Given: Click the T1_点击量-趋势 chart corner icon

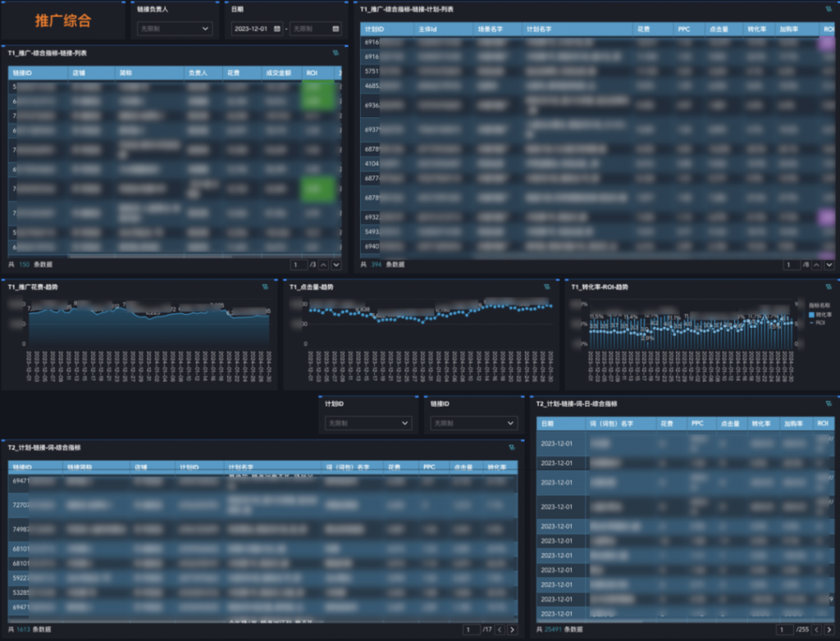Looking at the screenshot, I should tap(547, 287).
